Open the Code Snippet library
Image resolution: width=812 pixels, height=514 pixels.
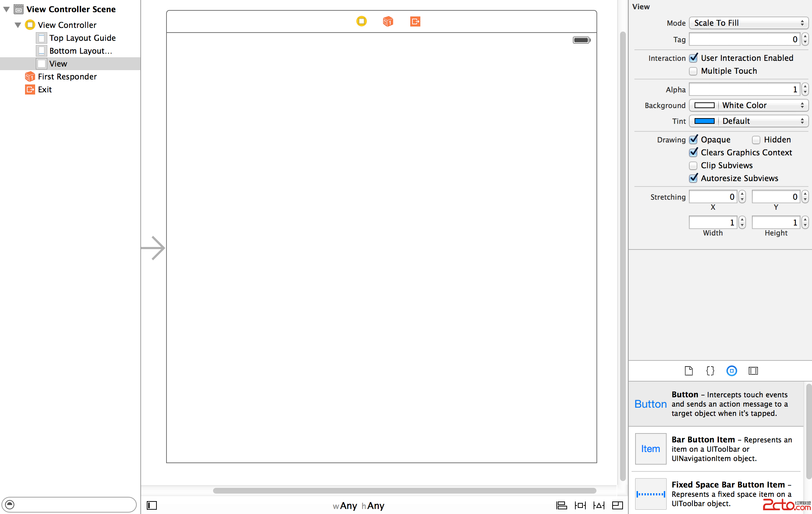[x=710, y=371]
